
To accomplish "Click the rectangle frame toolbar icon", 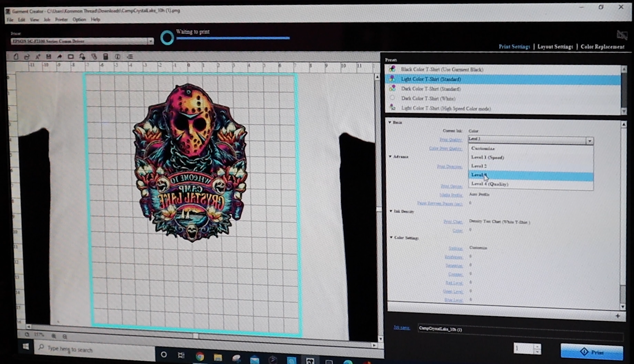I will 71,57.
